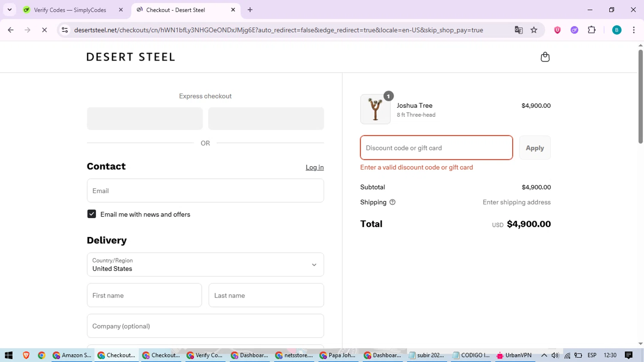Image resolution: width=644 pixels, height=362 pixels.
Task: Click the Last name field
Action: (266, 295)
